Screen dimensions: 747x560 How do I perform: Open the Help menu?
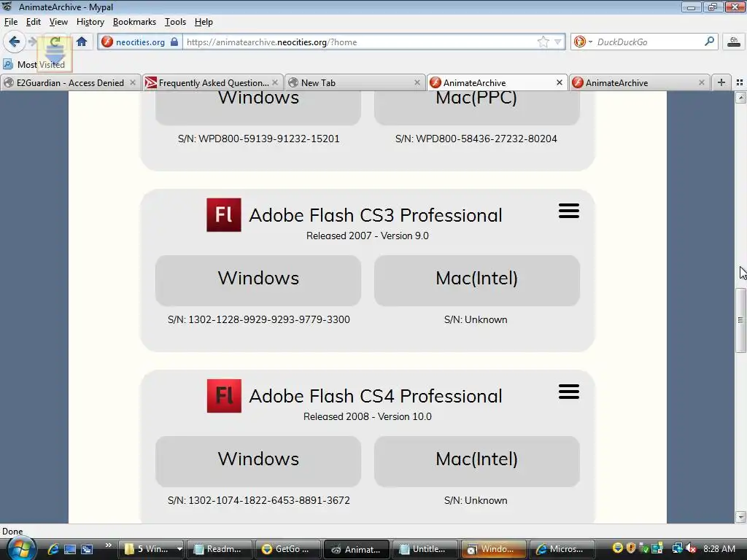[204, 22]
